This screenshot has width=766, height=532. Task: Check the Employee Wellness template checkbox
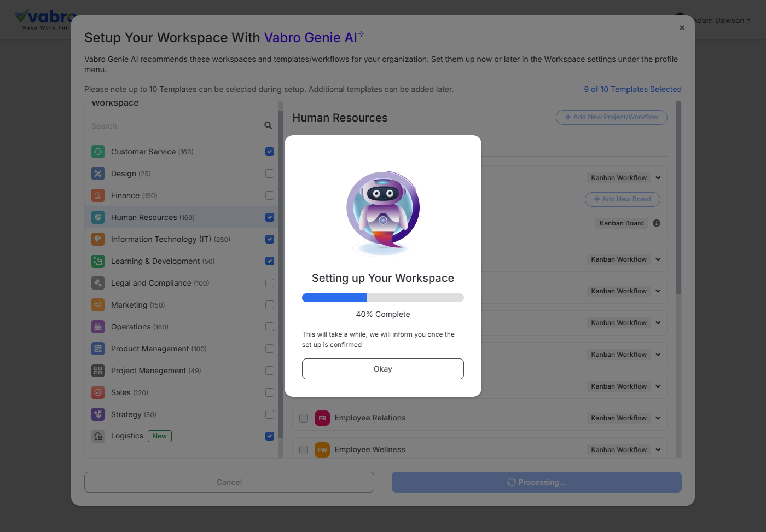coord(304,450)
